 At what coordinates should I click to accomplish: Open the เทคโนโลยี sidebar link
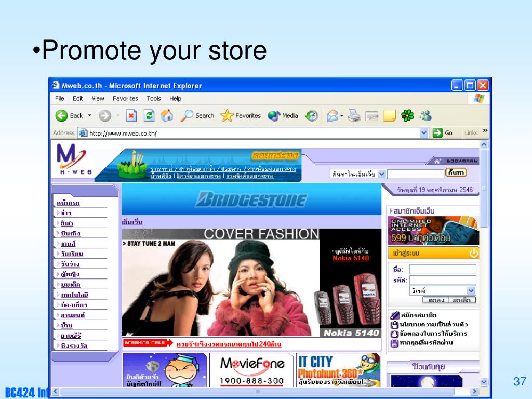pos(75,295)
